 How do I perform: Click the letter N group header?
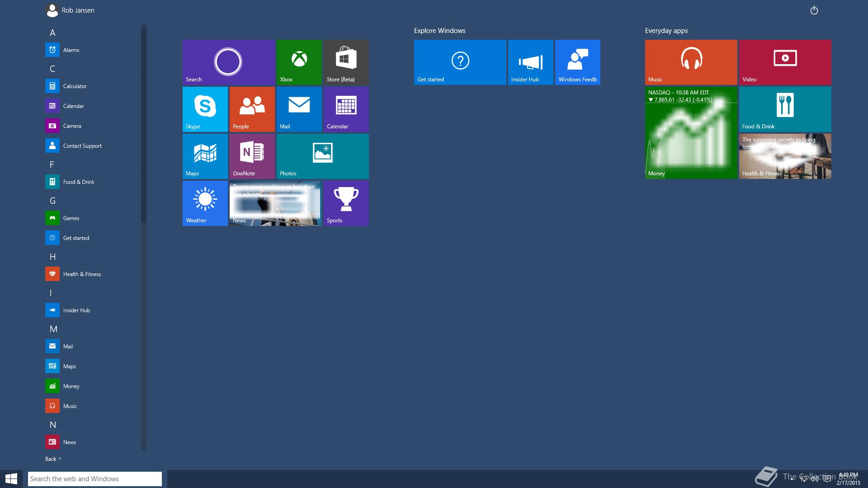pyautogui.click(x=53, y=425)
